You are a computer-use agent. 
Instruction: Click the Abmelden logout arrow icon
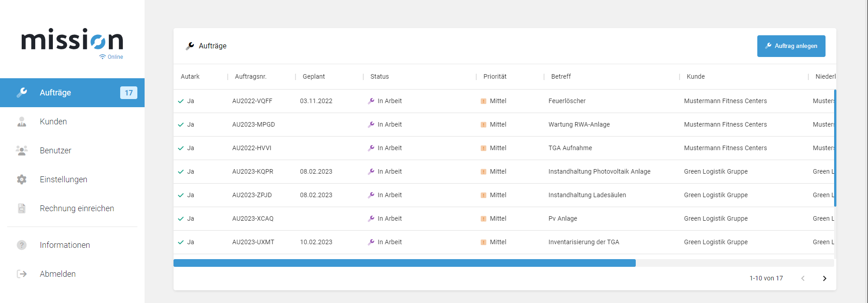[22, 274]
